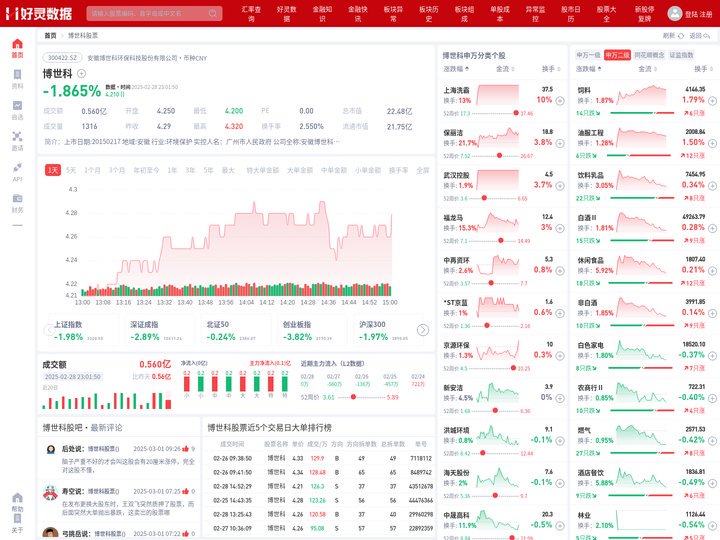Open 新股停复牌 in top menu
Screen dimensions: 720x540
(x=645, y=14)
